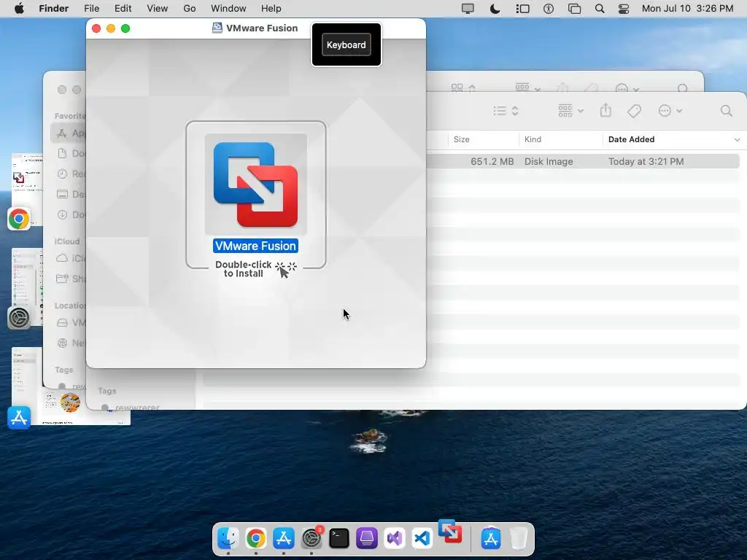747x560 pixels.
Task: Open the action ellipsis menu in Finder toolbar
Action: pyautogui.click(x=670, y=111)
